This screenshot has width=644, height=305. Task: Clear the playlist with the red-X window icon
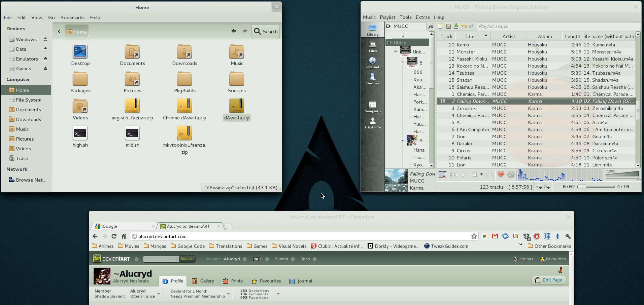(442, 175)
